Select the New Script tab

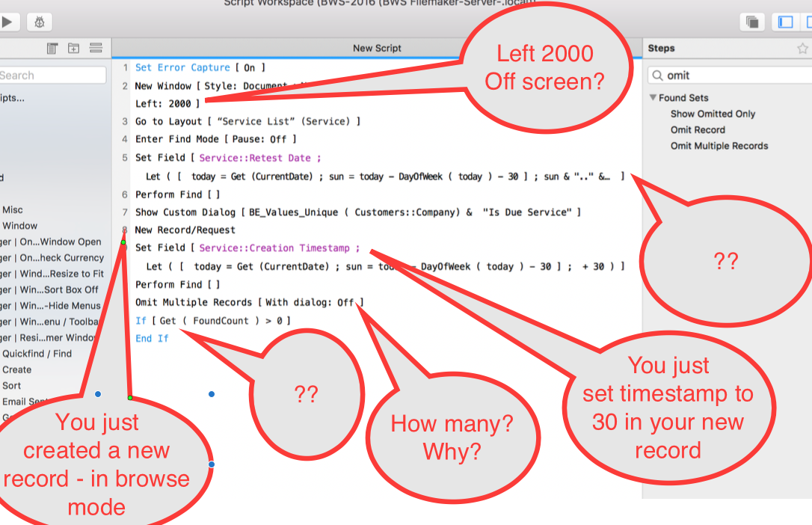pos(377,48)
